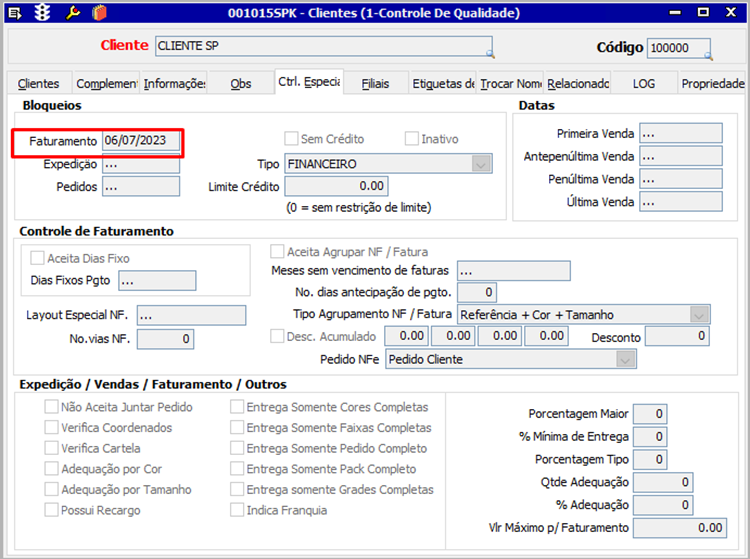This screenshot has width=750, height=559.
Task: Open the Filiais tab
Action: (x=375, y=84)
